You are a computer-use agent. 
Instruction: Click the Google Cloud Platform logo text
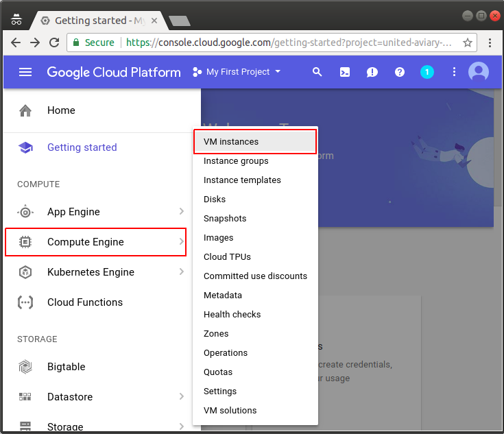click(x=114, y=73)
